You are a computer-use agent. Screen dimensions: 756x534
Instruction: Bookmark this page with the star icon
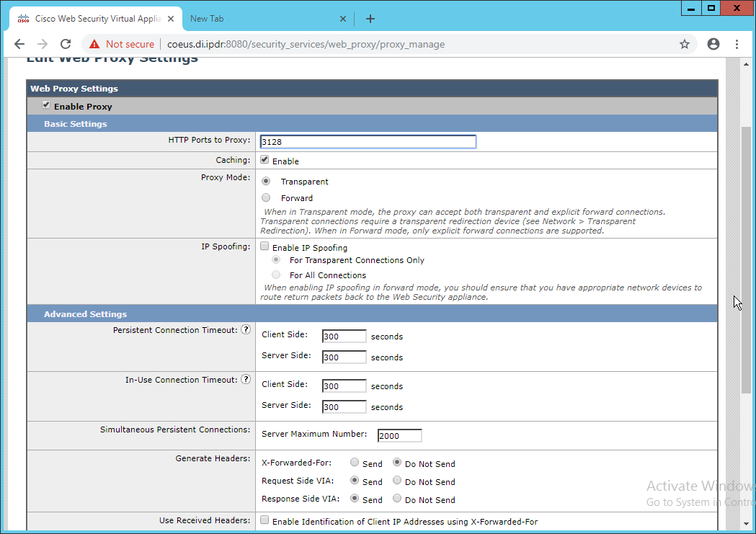pos(684,45)
